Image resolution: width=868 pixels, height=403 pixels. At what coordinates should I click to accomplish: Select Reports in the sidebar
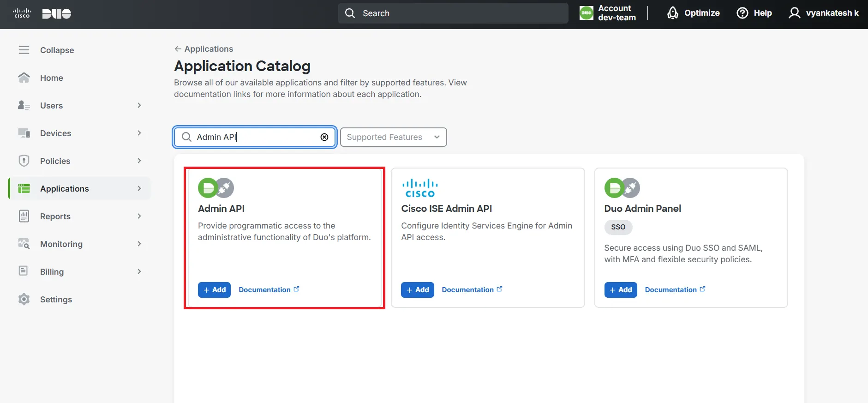click(55, 217)
